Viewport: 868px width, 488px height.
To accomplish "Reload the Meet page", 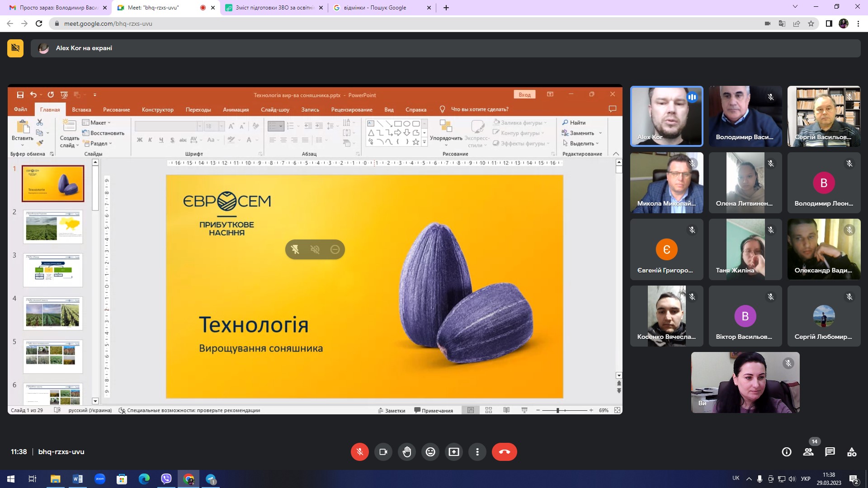I will coord(39,23).
